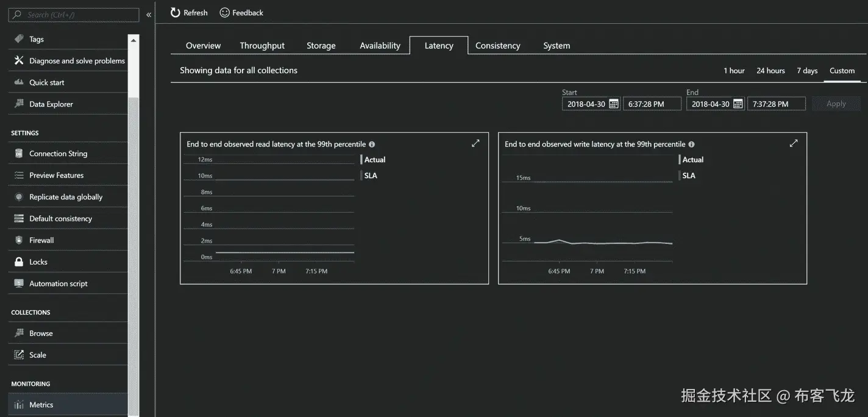
Task: Switch to the Overview tab
Action: click(203, 46)
